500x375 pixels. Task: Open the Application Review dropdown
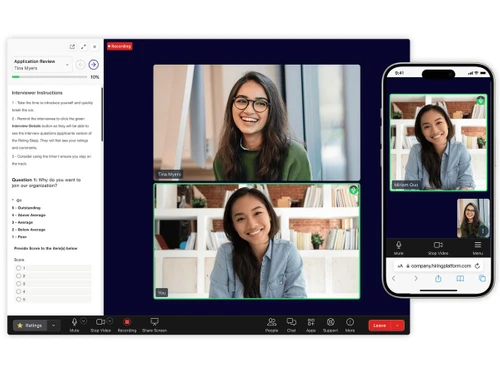[x=42, y=65]
